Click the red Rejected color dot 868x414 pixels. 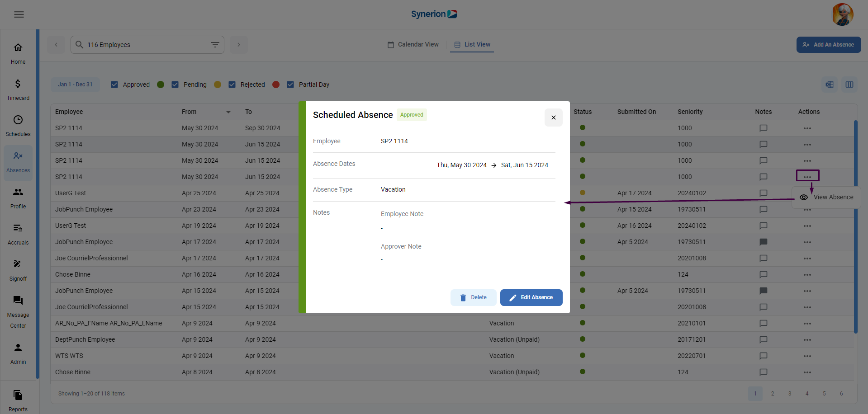tap(276, 85)
